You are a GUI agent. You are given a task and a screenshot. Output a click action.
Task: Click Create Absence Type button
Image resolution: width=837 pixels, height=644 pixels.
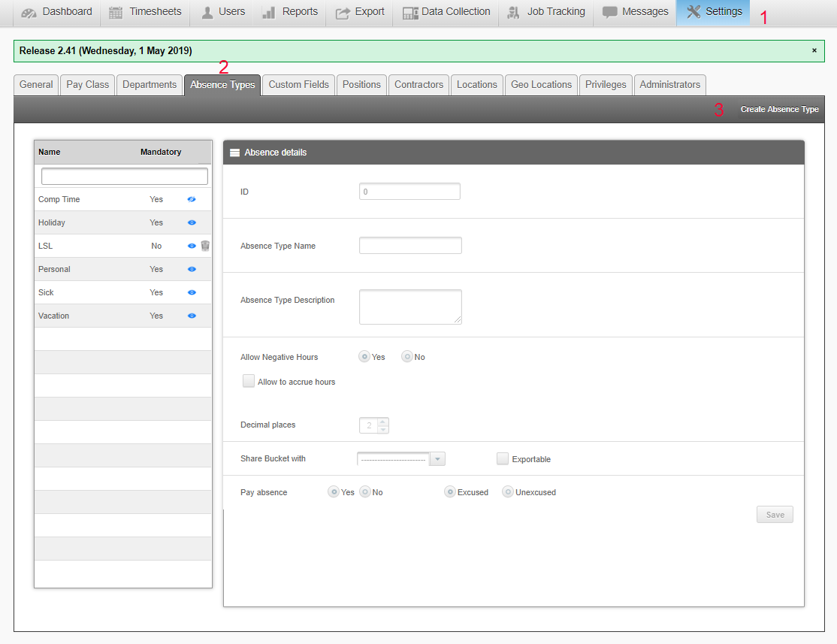(x=779, y=110)
